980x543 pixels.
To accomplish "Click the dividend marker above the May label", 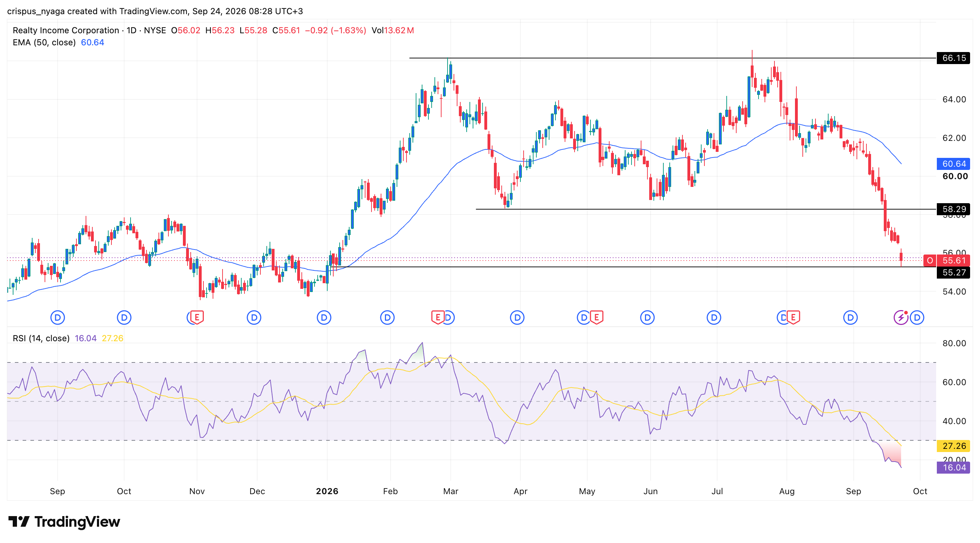I will [x=583, y=318].
